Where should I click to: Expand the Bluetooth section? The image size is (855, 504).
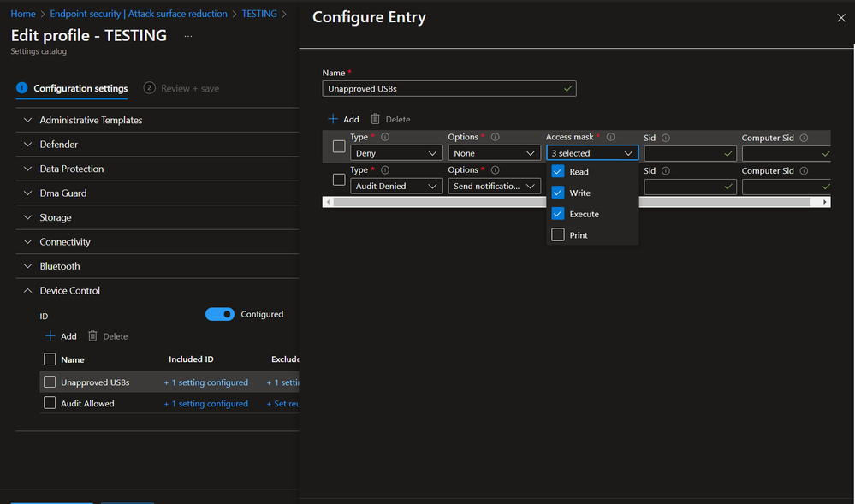157,266
